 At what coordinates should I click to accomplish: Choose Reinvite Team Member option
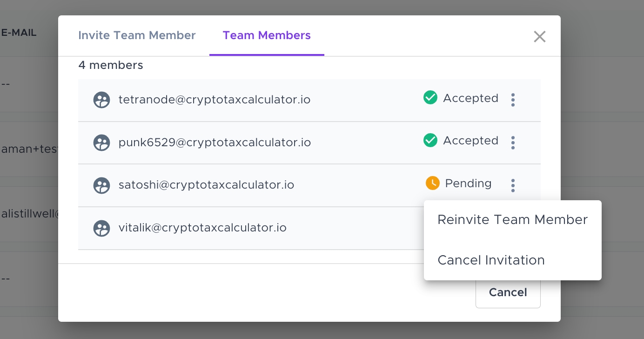pos(512,220)
